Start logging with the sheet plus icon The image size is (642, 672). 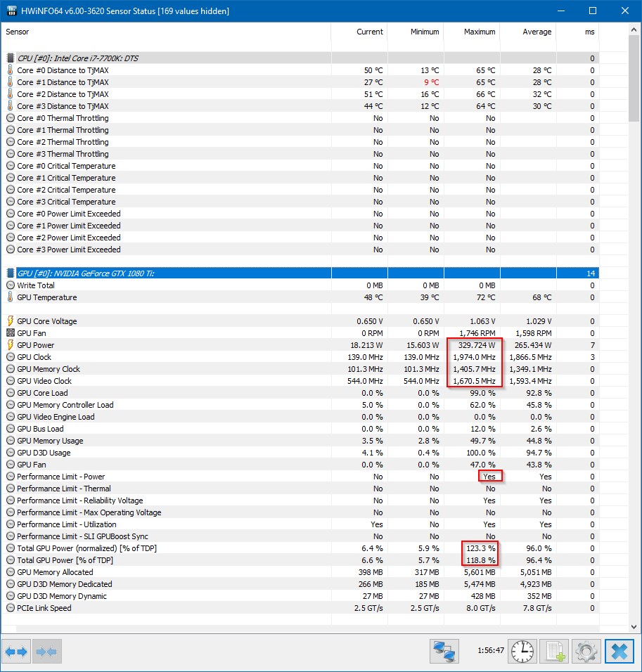[555, 652]
